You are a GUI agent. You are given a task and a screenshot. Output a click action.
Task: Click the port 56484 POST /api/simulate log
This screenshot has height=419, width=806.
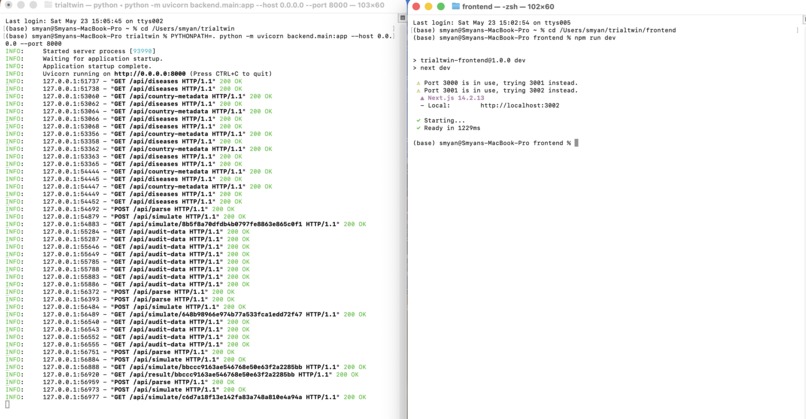(125, 307)
